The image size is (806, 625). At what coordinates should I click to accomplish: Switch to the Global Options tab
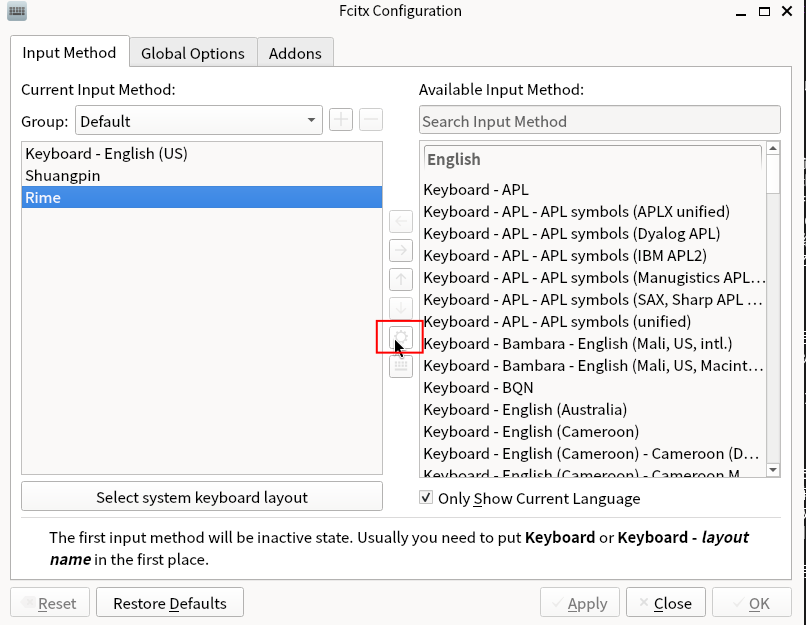(x=192, y=53)
